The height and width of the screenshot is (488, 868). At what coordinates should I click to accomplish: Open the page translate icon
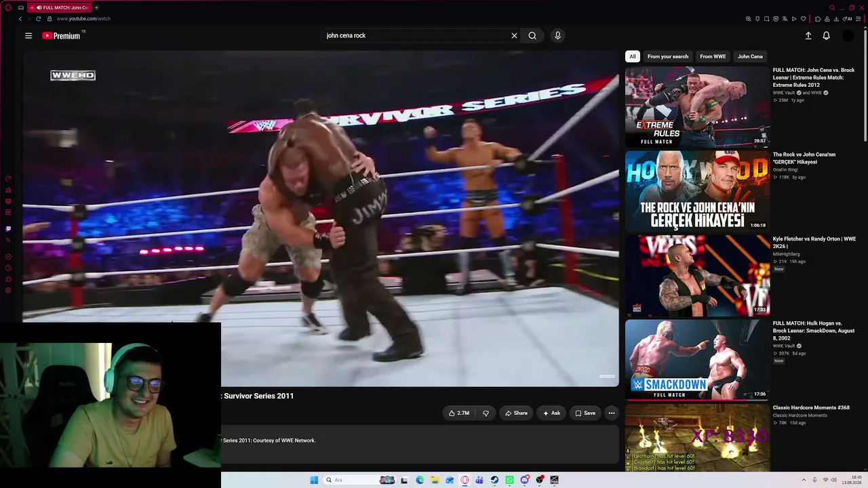785,19
